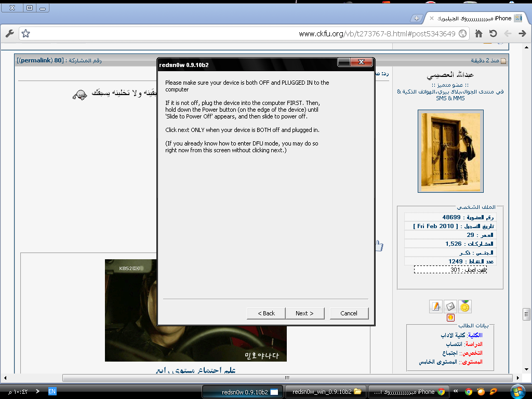Click Next in redsn0w dialog
This screenshot has width=532, height=399.
[x=304, y=313]
